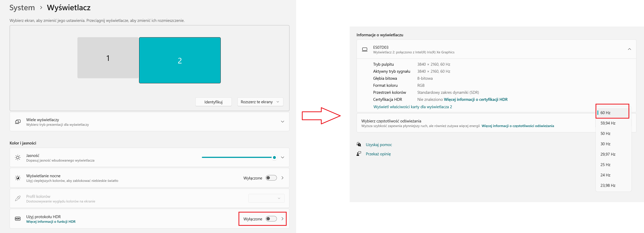The image size is (644, 233).
Task: Click the night light icon
Action: (18, 178)
